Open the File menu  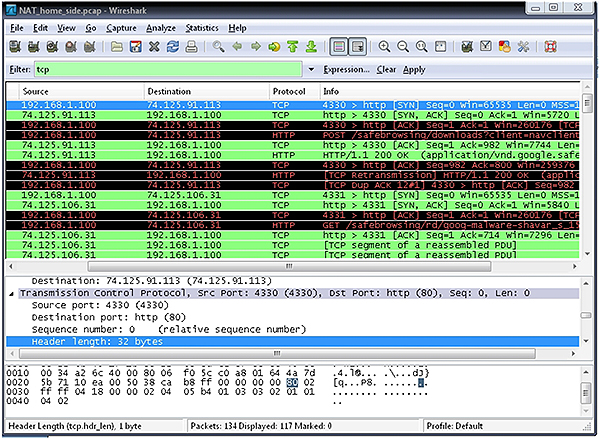(x=16, y=28)
